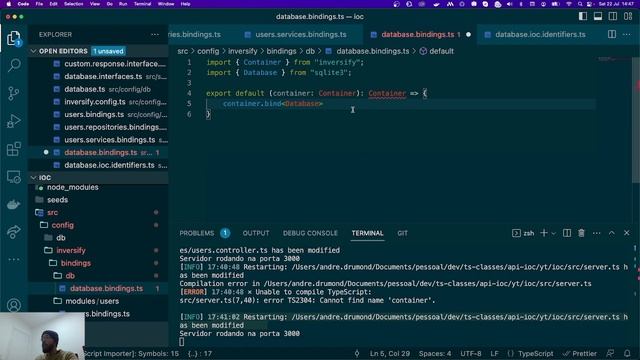Viewport: 640px width, 360px height.
Task: Open the Explorer view in activity bar
Action: coord(13,38)
